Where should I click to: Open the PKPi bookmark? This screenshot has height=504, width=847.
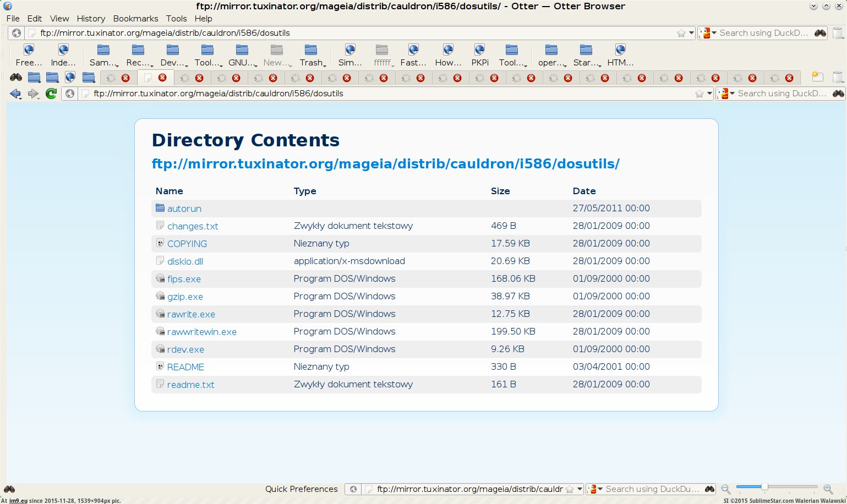click(x=480, y=56)
